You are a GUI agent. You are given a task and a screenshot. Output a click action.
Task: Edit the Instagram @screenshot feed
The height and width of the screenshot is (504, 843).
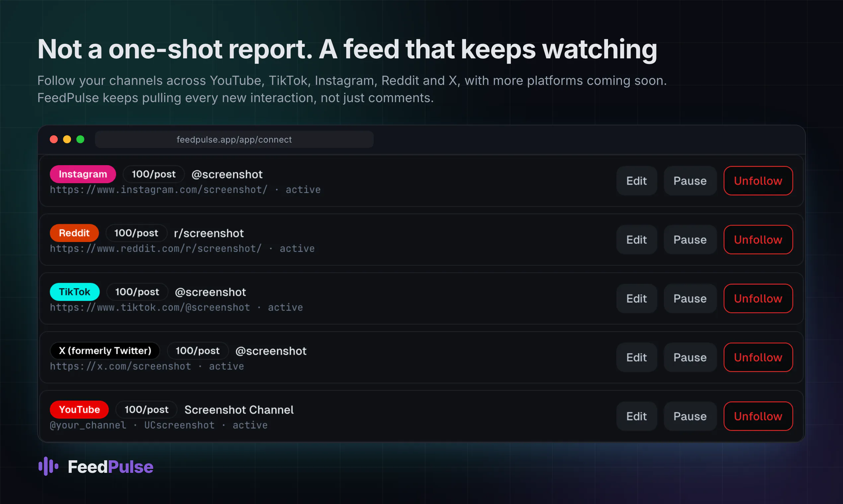coord(636,181)
